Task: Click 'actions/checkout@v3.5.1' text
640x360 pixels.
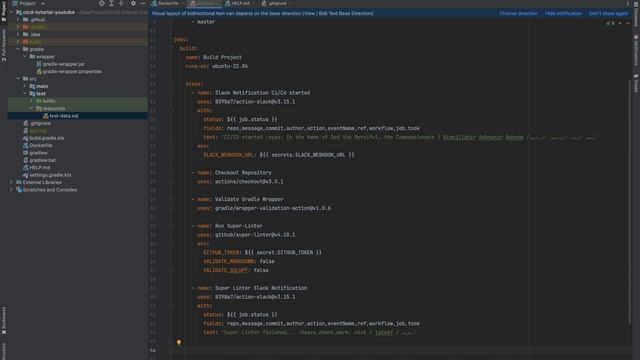Action: [x=249, y=182]
